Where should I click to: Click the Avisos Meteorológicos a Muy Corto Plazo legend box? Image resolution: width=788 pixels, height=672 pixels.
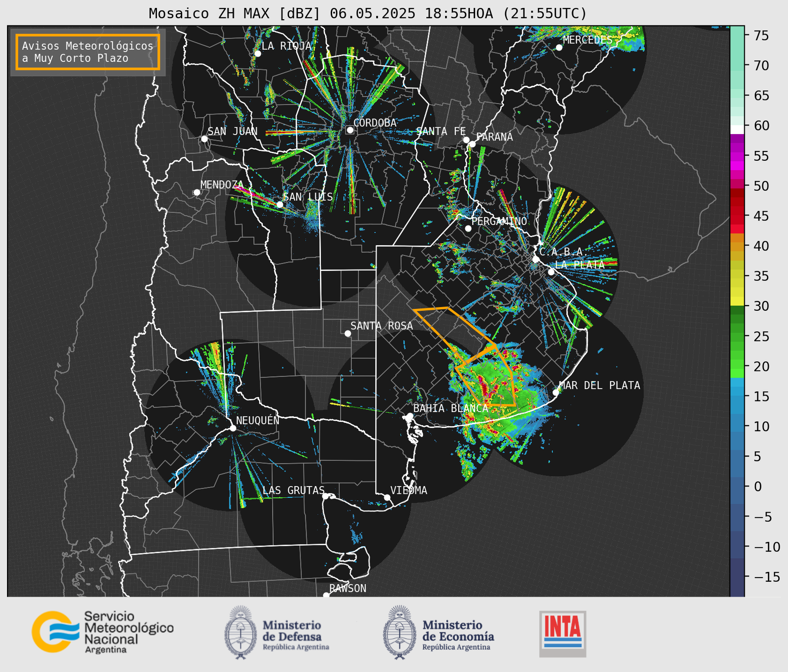[x=88, y=52]
